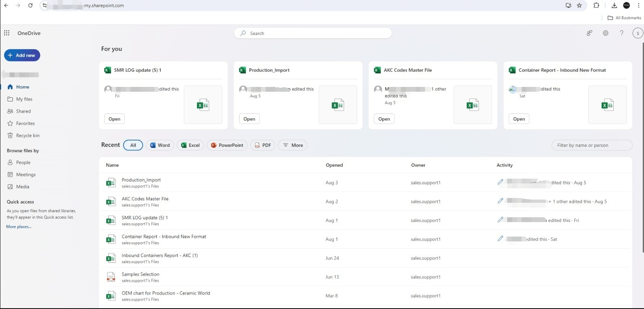
Task: Expand the More filters dropdown
Action: click(x=293, y=145)
